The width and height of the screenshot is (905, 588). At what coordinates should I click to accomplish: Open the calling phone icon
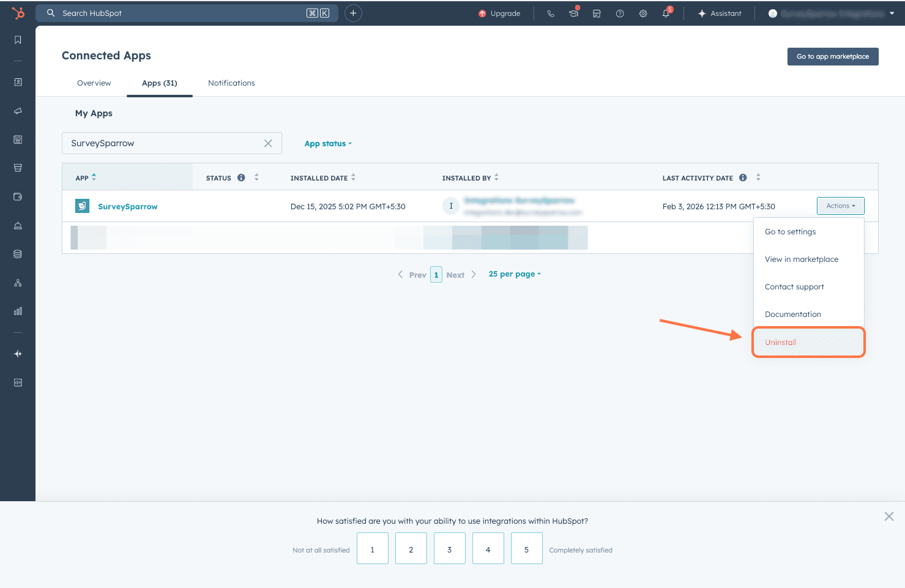551,13
